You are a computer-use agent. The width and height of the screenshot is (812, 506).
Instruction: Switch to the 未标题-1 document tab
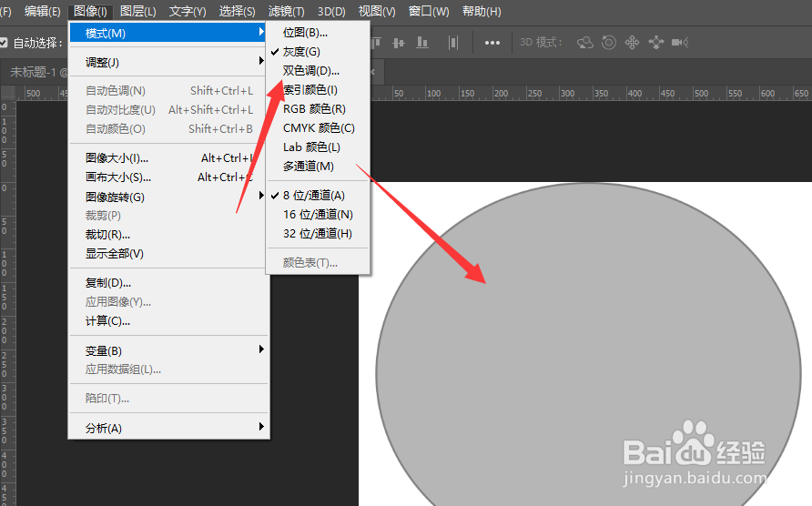click(35, 72)
